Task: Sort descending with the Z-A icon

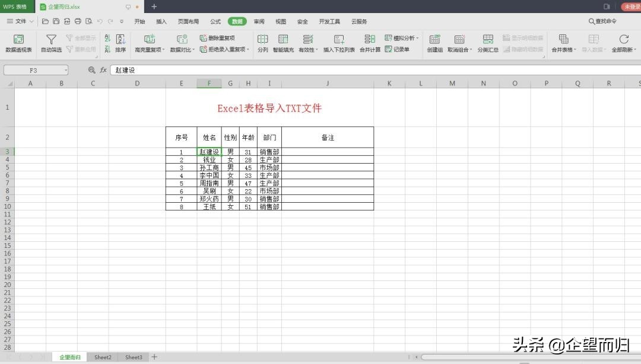Action: pyautogui.click(x=107, y=49)
